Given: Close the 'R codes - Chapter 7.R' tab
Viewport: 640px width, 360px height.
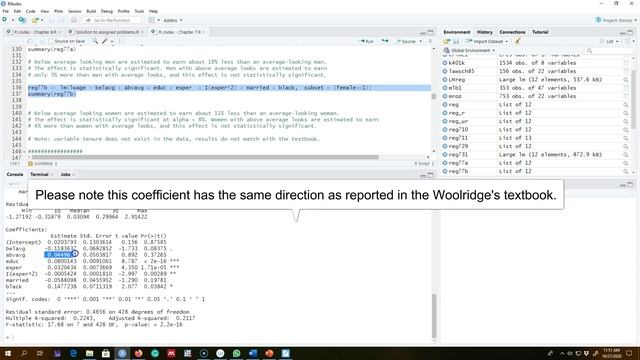Looking at the screenshot, I should 204,32.
